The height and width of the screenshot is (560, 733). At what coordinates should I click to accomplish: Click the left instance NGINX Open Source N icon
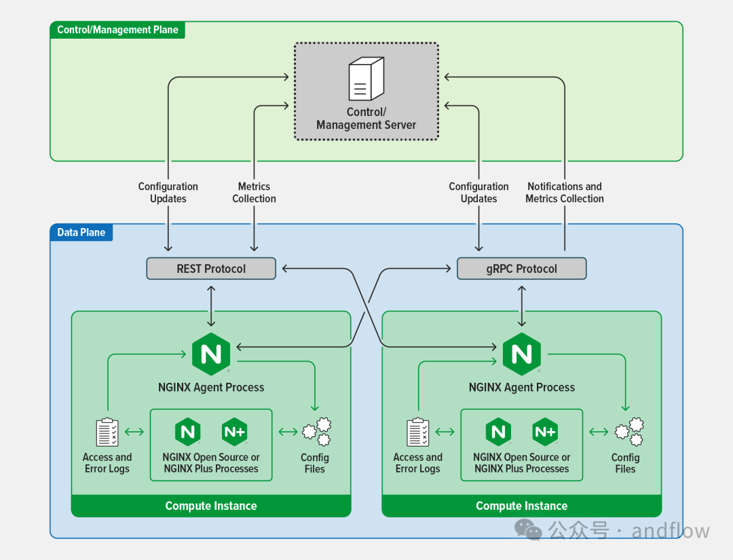click(188, 432)
